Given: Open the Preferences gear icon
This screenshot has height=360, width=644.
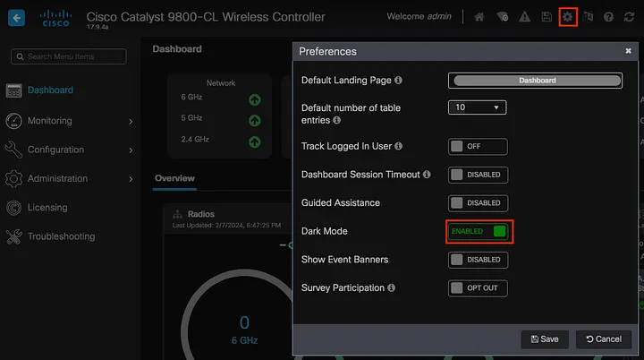Looking at the screenshot, I should (x=567, y=17).
